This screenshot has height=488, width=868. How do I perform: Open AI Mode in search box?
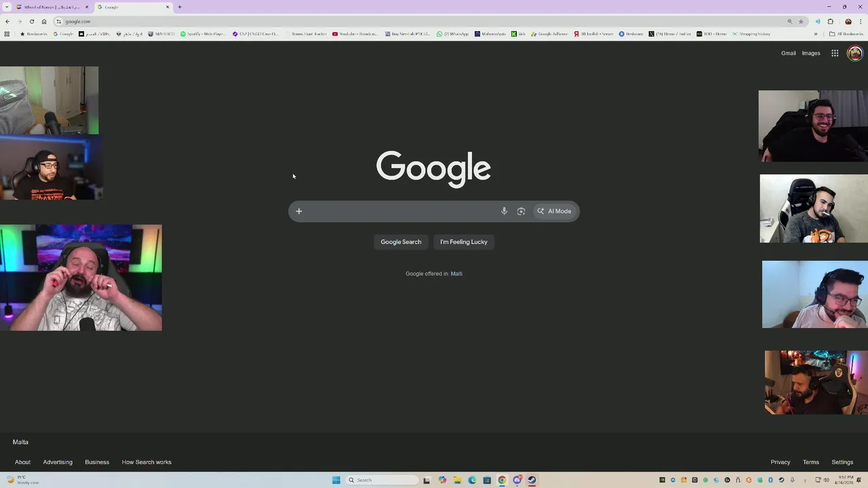point(555,211)
